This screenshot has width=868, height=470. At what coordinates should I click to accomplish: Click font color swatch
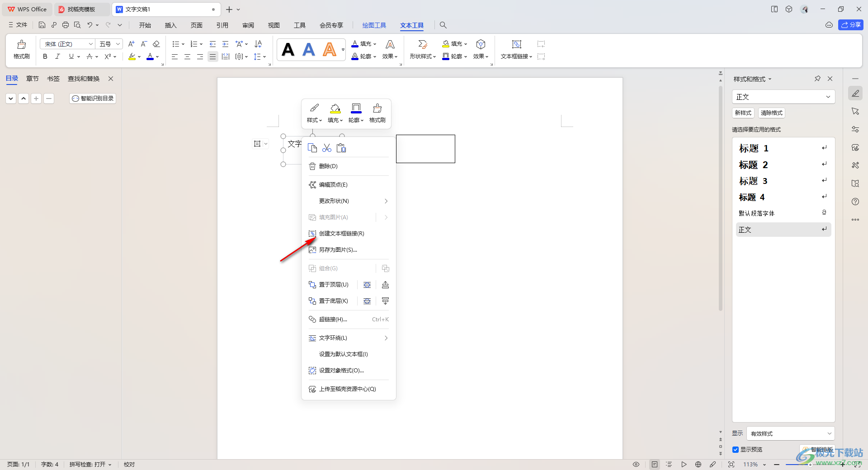(x=150, y=56)
